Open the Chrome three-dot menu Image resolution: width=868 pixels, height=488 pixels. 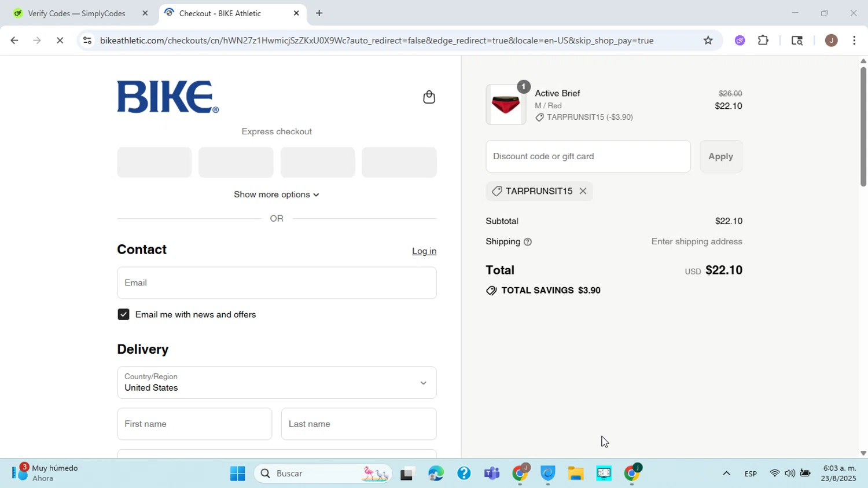pyautogui.click(x=854, y=41)
